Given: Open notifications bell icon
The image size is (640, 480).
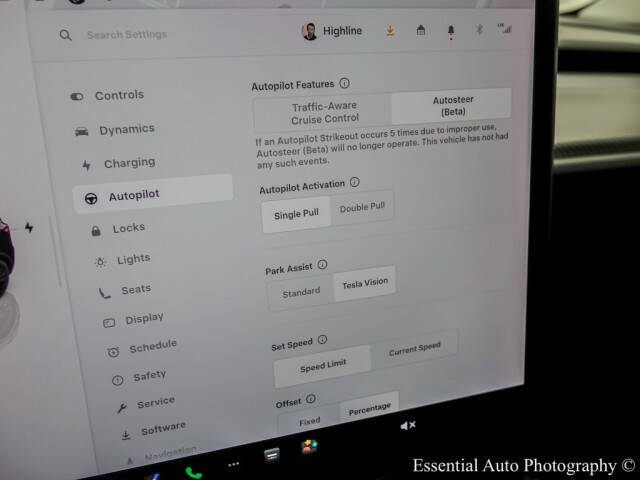Looking at the screenshot, I should pos(450,32).
